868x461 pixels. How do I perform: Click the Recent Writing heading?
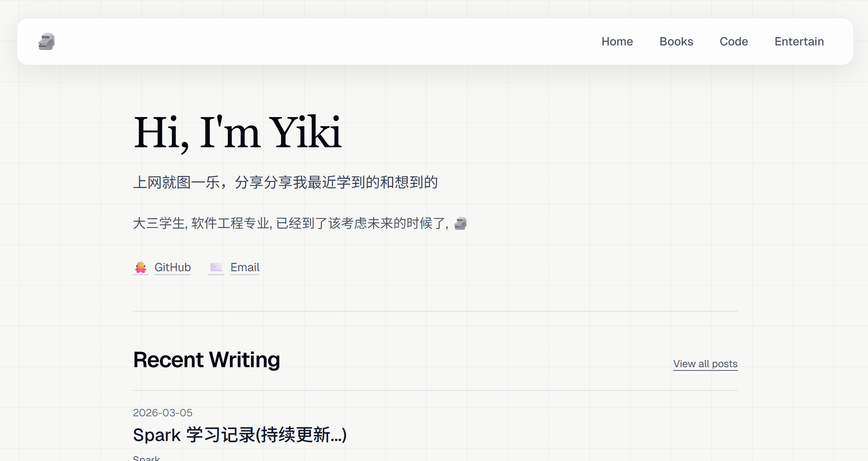pos(207,360)
